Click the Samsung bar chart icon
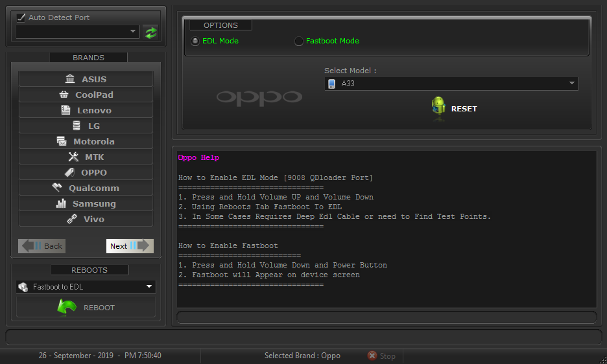The image size is (607, 364). click(x=61, y=203)
